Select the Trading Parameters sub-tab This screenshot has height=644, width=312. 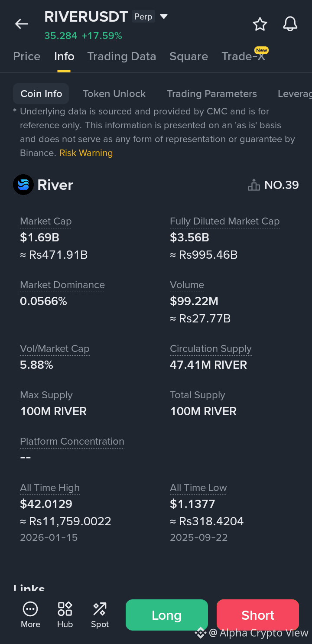click(x=211, y=94)
